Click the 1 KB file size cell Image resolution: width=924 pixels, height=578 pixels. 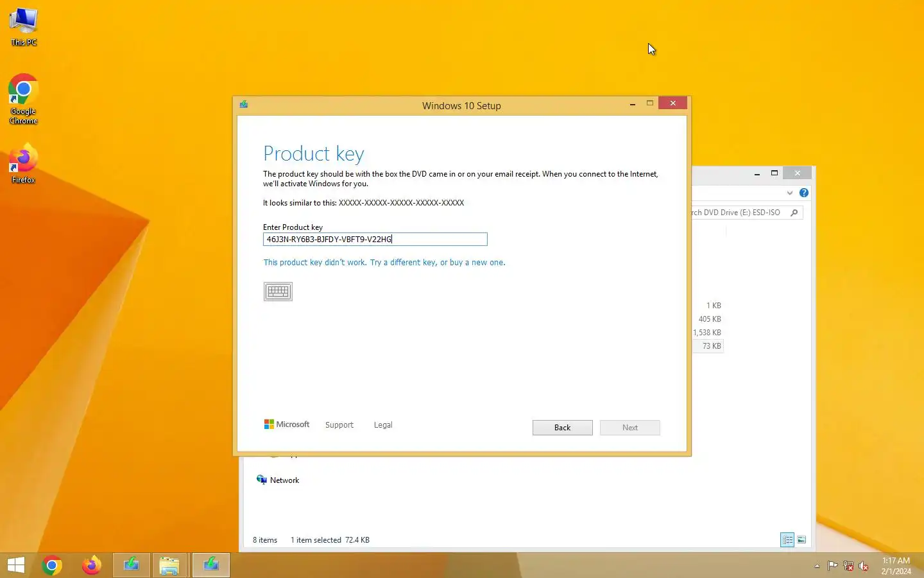pos(714,305)
